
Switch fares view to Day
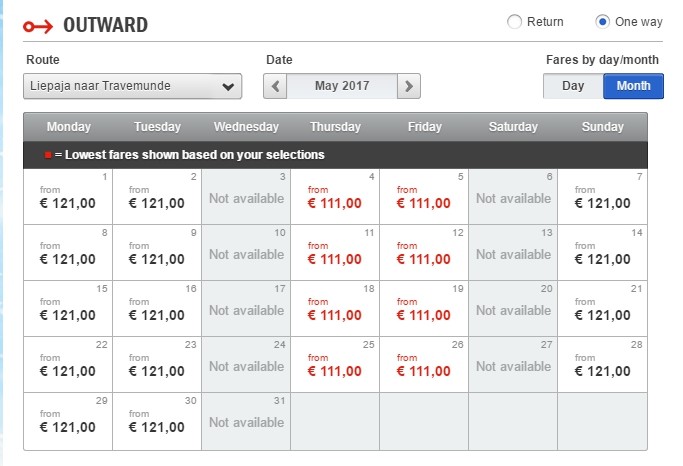coord(573,86)
